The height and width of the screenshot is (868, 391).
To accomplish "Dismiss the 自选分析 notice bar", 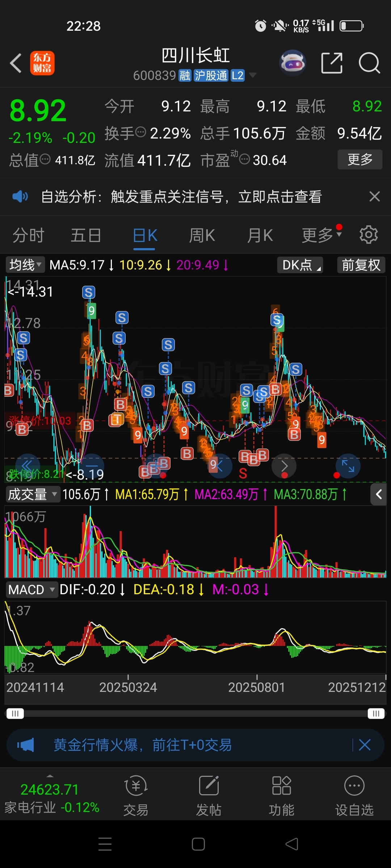I will [375, 197].
